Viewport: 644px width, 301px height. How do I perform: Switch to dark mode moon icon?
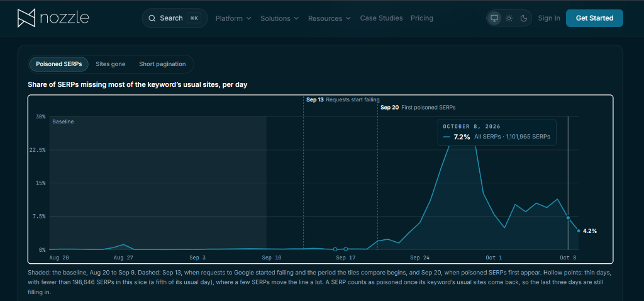(523, 18)
